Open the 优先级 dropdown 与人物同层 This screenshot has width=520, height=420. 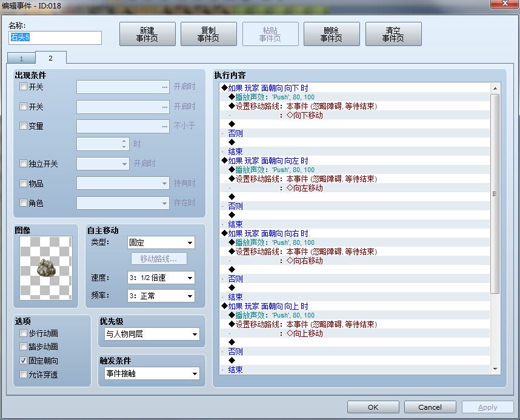152,334
